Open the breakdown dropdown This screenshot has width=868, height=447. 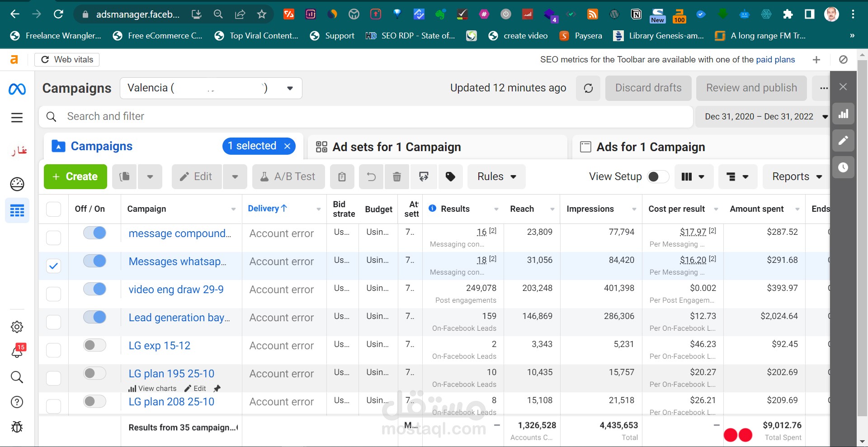[x=738, y=176]
